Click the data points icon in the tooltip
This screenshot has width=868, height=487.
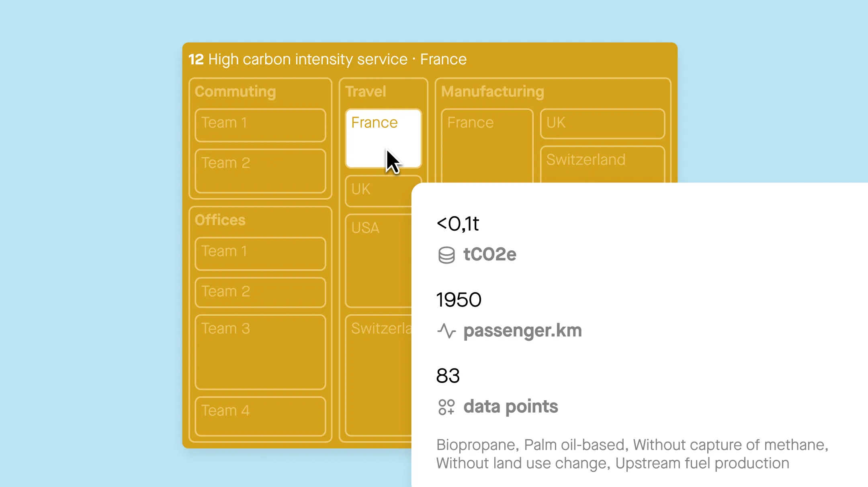coord(446,407)
